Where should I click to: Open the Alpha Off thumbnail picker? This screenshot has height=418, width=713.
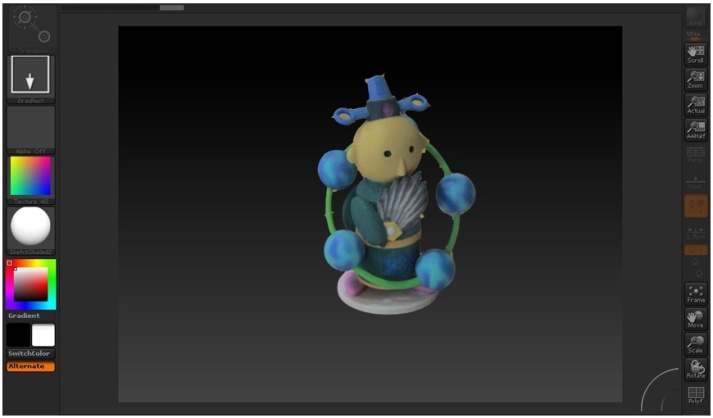[30, 130]
